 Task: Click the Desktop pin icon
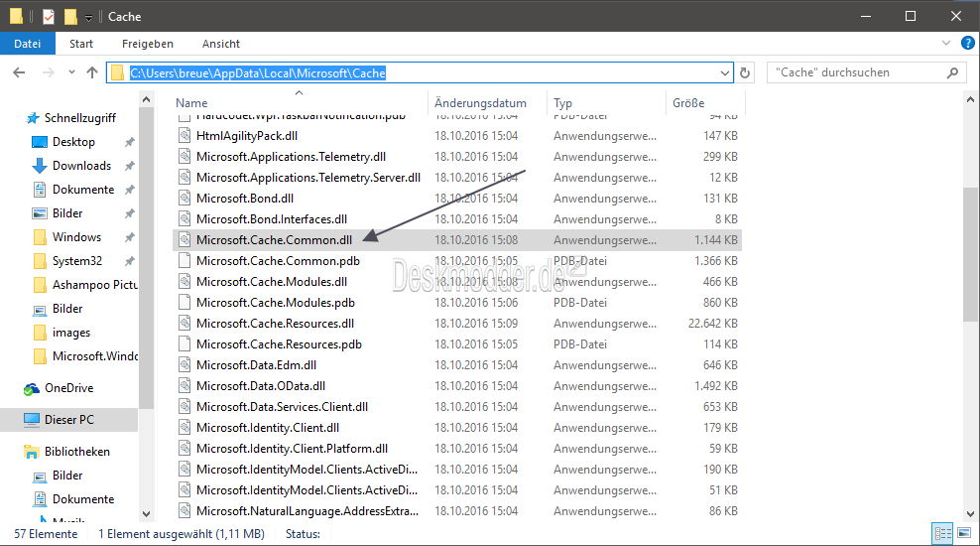[129, 142]
